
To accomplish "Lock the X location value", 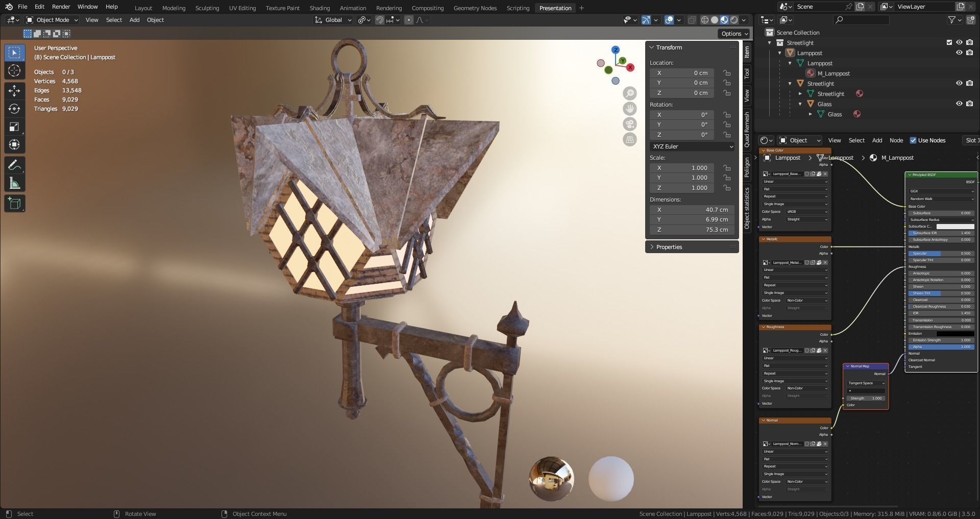I will point(726,73).
